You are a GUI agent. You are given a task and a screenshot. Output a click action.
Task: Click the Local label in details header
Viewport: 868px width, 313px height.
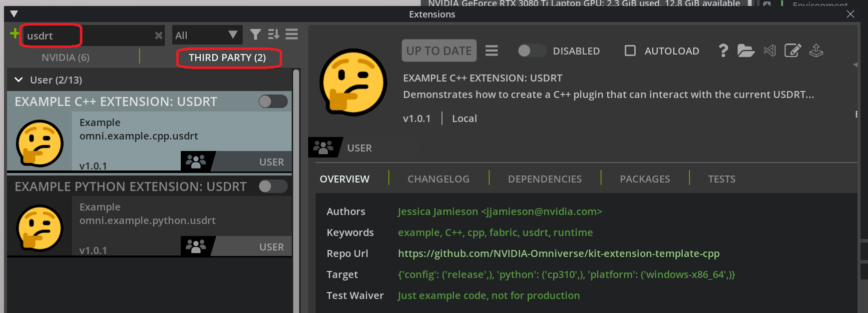pyautogui.click(x=464, y=118)
